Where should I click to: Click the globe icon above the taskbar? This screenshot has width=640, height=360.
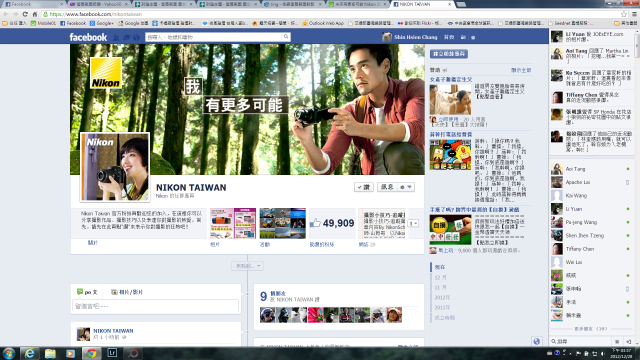[x=537, y=341]
